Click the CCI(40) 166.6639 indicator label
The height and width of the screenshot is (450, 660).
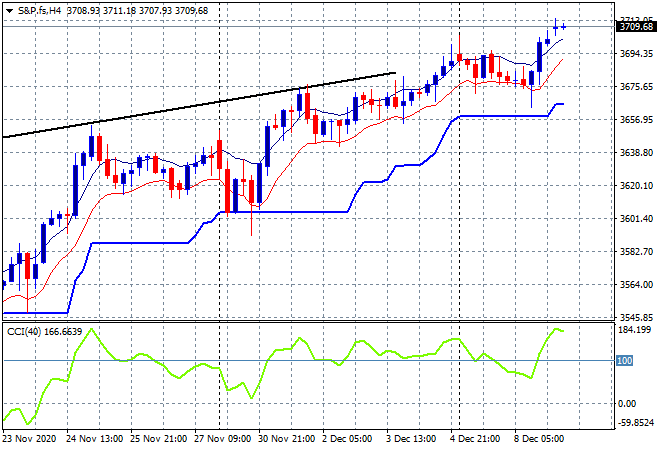[x=45, y=332]
